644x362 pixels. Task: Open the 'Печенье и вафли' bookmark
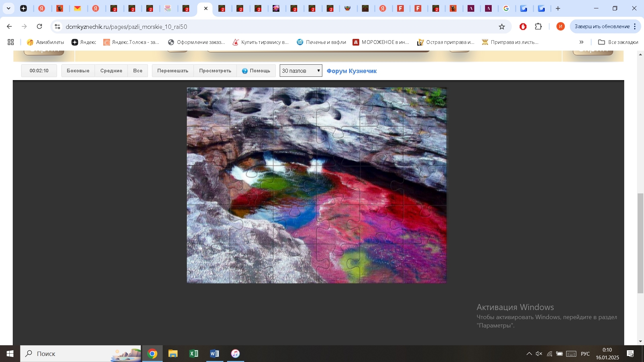click(321, 42)
